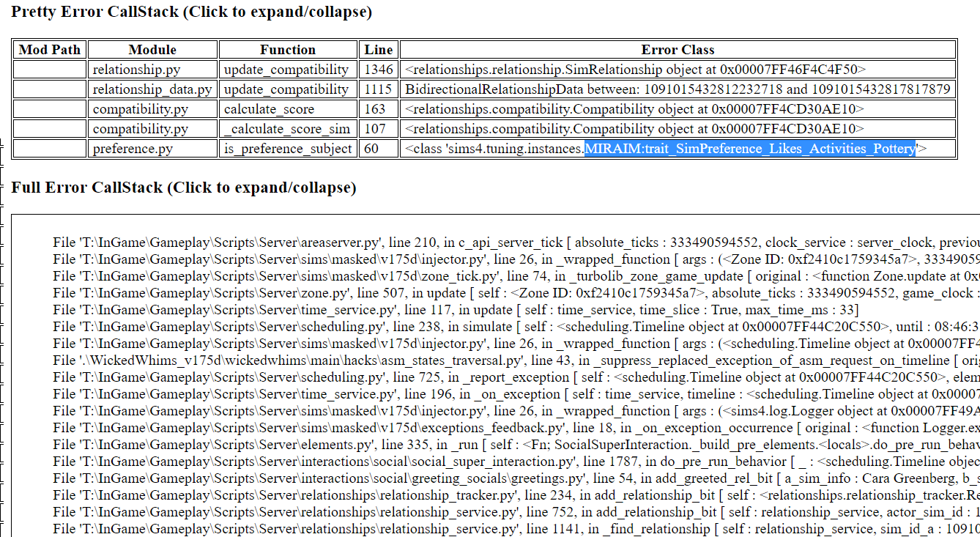Screen dimensions: 980x537
Task: Click the BidirectionalRelationshipData error class cell
Action: click(x=678, y=89)
